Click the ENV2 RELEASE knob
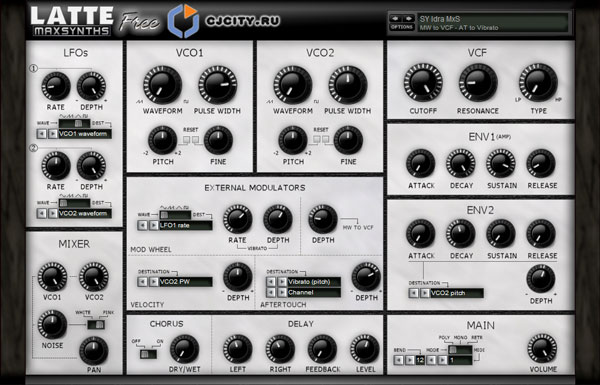 tap(541, 233)
